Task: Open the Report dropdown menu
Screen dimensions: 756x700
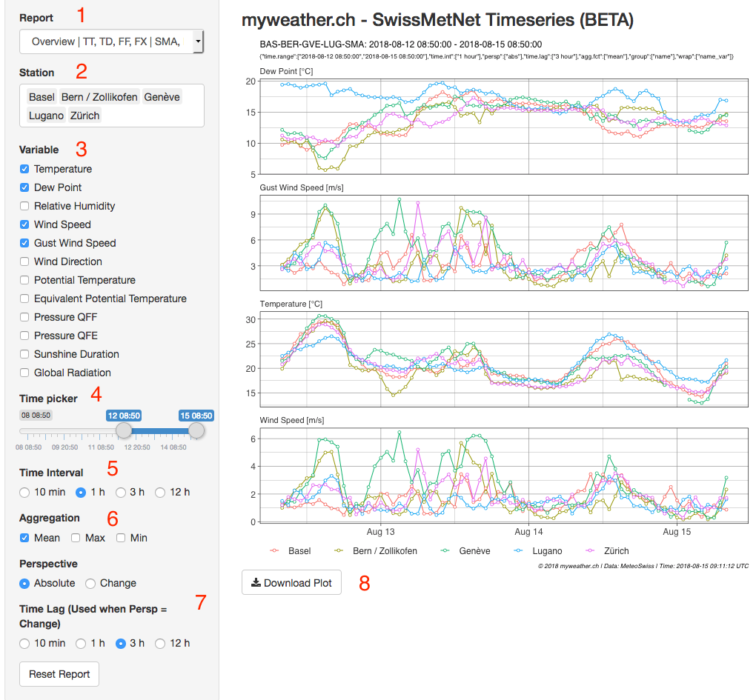Action: (105, 42)
